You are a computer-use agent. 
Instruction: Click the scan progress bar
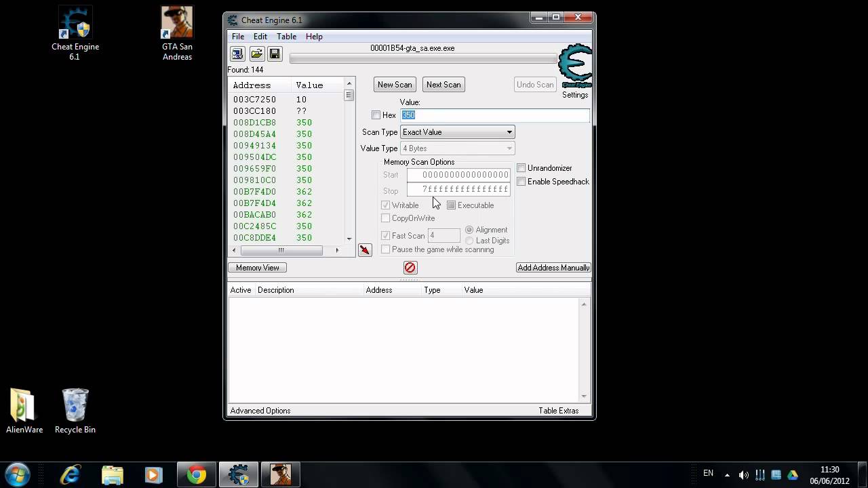pos(423,59)
